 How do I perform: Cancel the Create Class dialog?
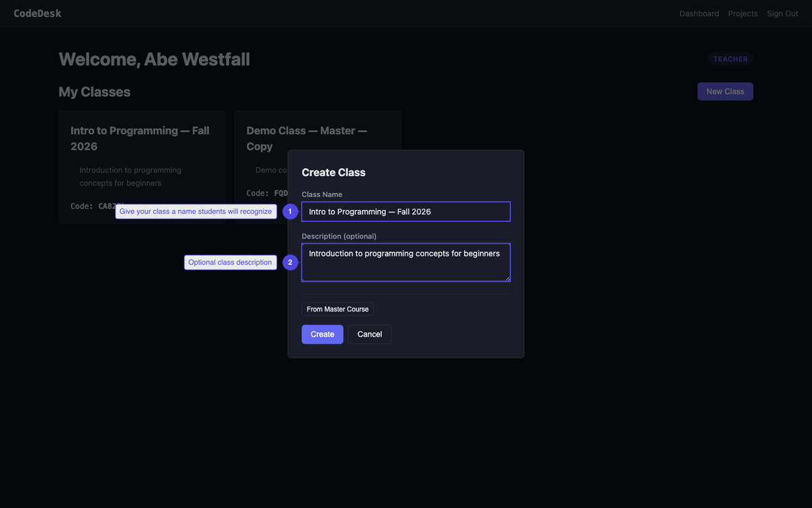369,335
